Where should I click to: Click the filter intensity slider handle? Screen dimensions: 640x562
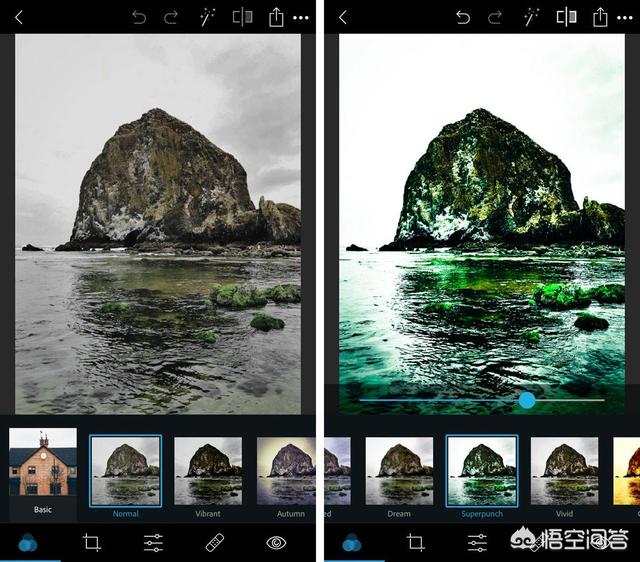point(527,400)
